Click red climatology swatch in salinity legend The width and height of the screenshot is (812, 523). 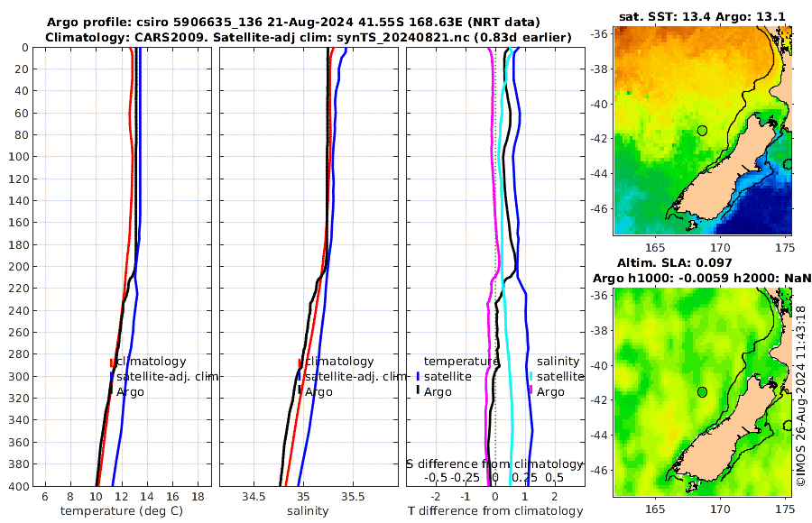pyautogui.click(x=300, y=362)
